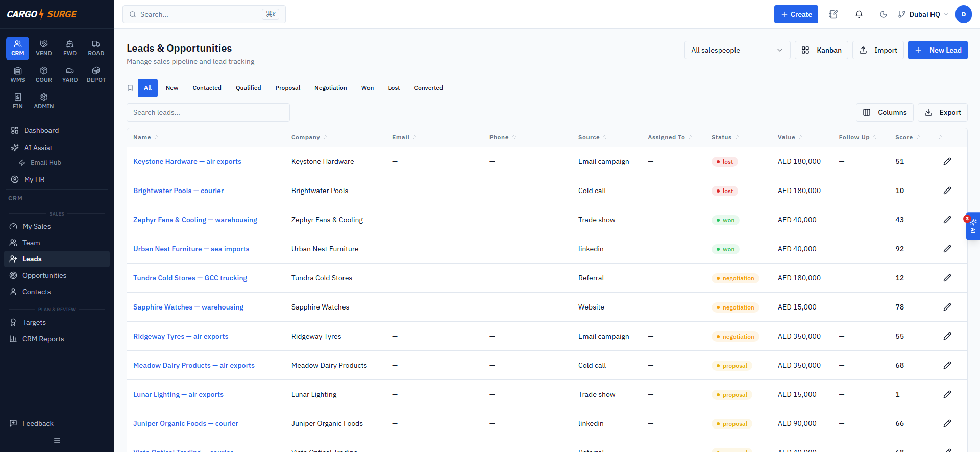Open Sapphire Watches — warehousing lead

[x=188, y=307]
